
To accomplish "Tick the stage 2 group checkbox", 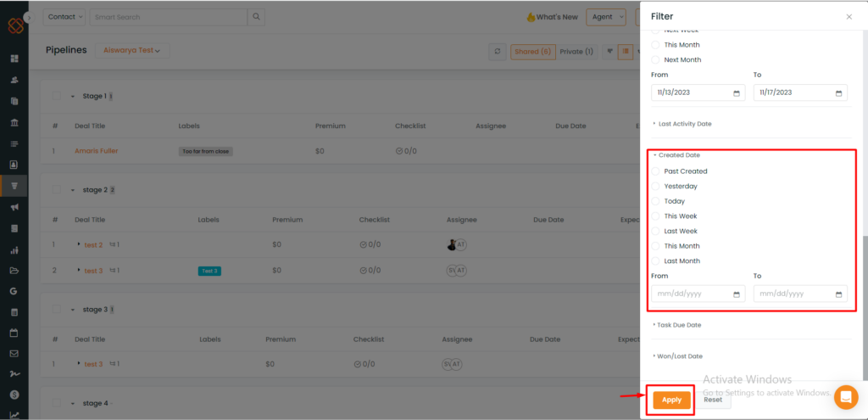I will pyautogui.click(x=57, y=189).
